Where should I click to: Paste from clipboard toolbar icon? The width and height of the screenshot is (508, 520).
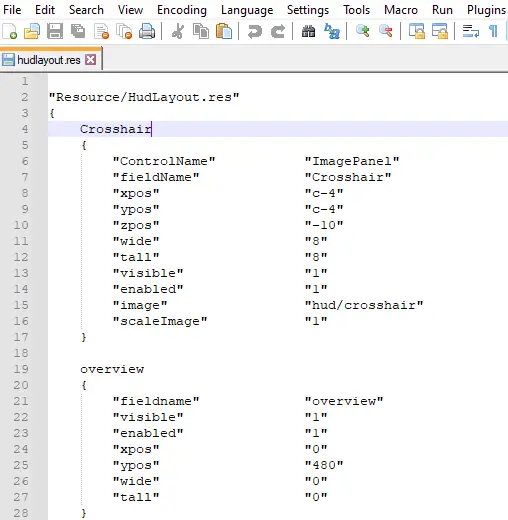(224, 32)
